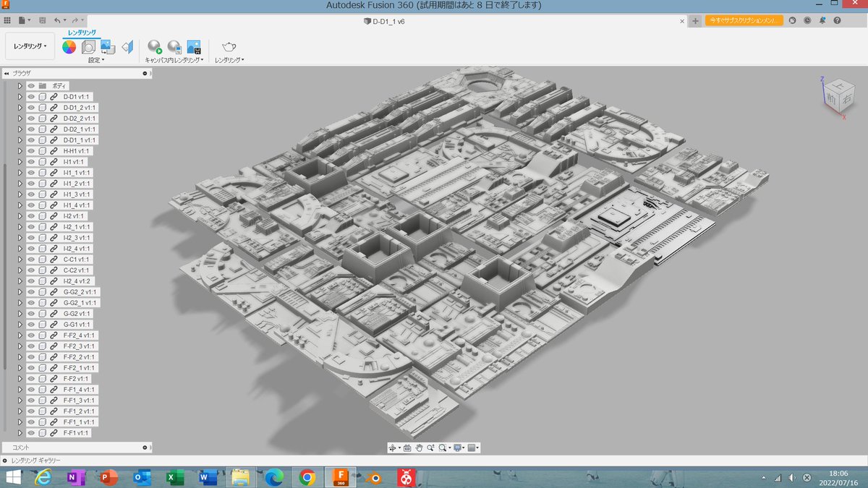The height and width of the screenshot is (488, 868).
Task: Open the Decal tool
Action: click(x=108, y=47)
